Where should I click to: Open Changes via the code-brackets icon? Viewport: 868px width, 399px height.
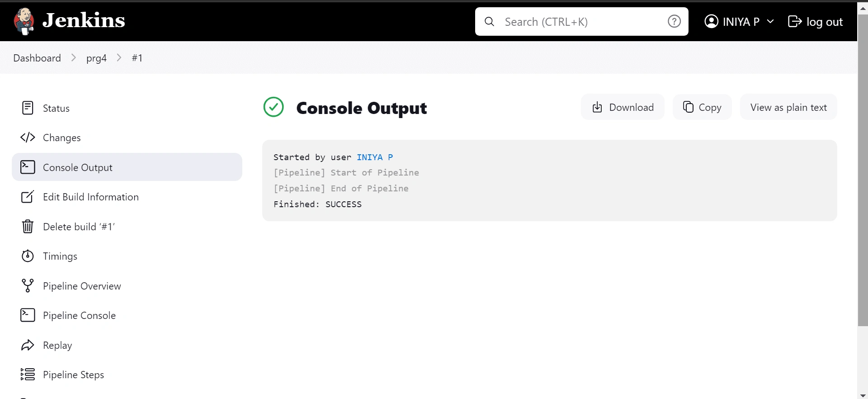point(28,138)
